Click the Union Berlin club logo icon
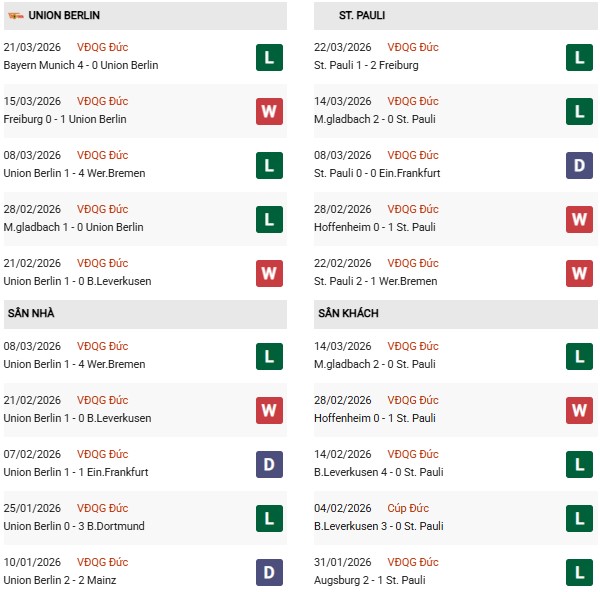This screenshot has height=592, width=600. click(x=15, y=16)
